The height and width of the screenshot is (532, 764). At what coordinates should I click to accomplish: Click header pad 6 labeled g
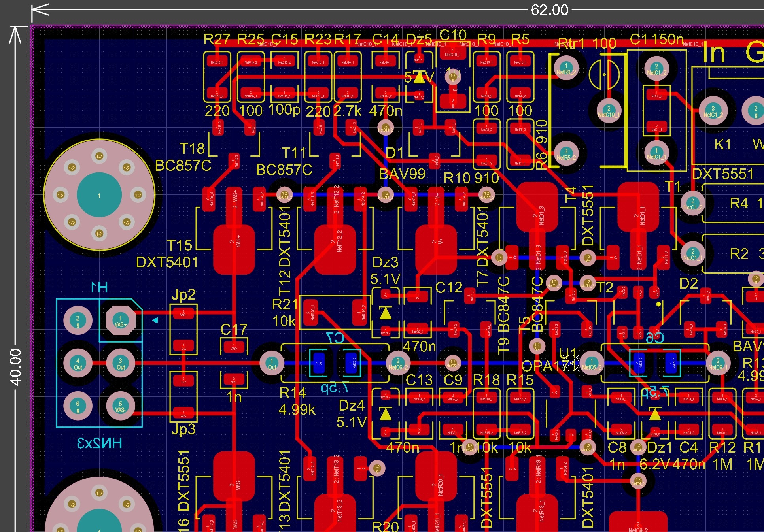[78, 406]
